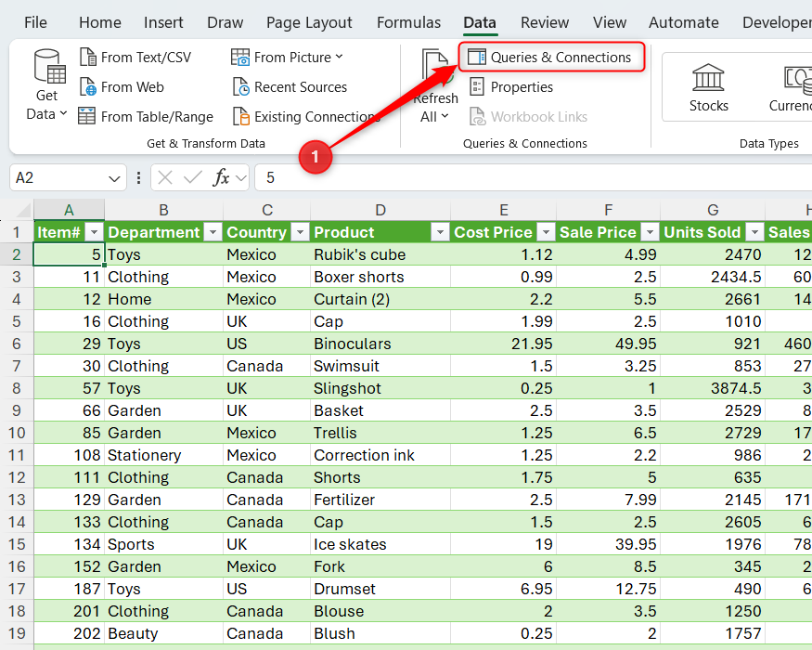
Task: Click the Refresh All button
Action: pyautogui.click(x=435, y=86)
